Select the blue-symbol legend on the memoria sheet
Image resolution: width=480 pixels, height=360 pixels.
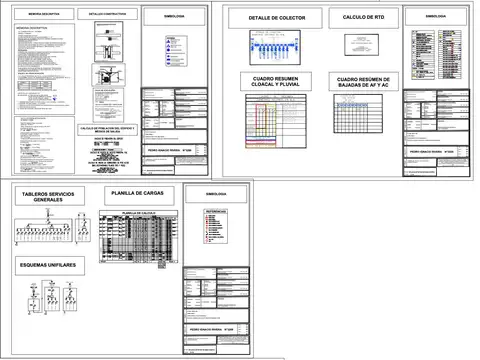tap(176, 51)
